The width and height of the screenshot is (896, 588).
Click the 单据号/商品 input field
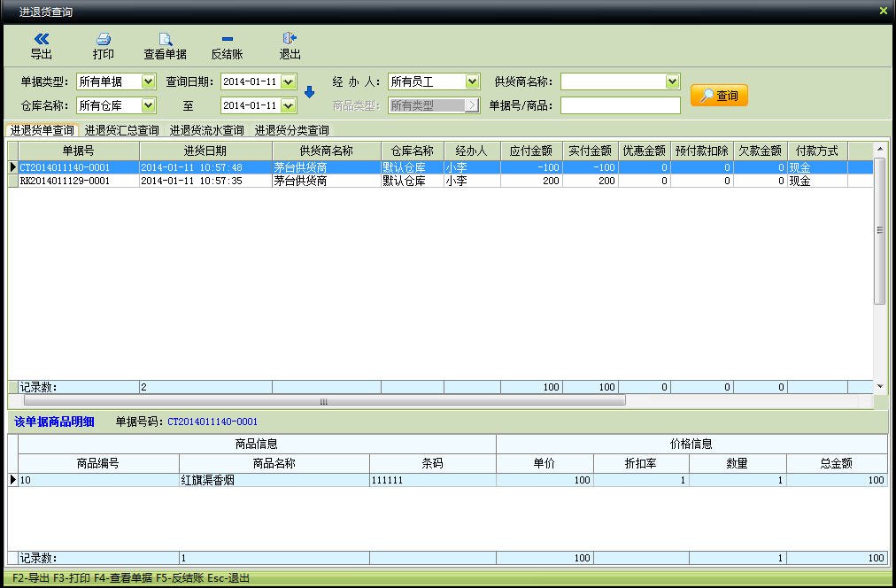coord(620,105)
